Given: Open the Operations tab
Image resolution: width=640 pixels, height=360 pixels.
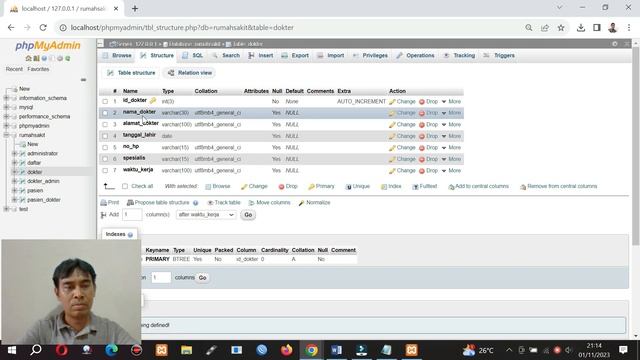Looking at the screenshot, I should [416, 56].
